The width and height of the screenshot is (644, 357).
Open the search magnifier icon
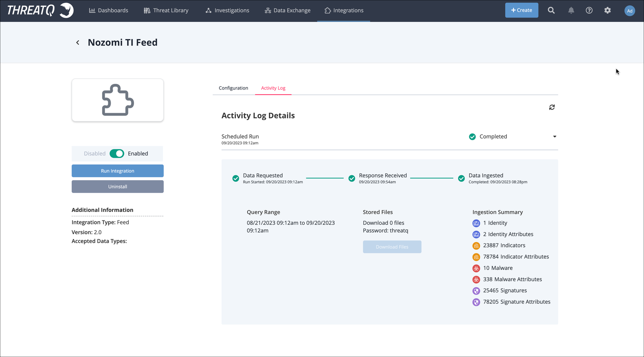tap(551, 10)
